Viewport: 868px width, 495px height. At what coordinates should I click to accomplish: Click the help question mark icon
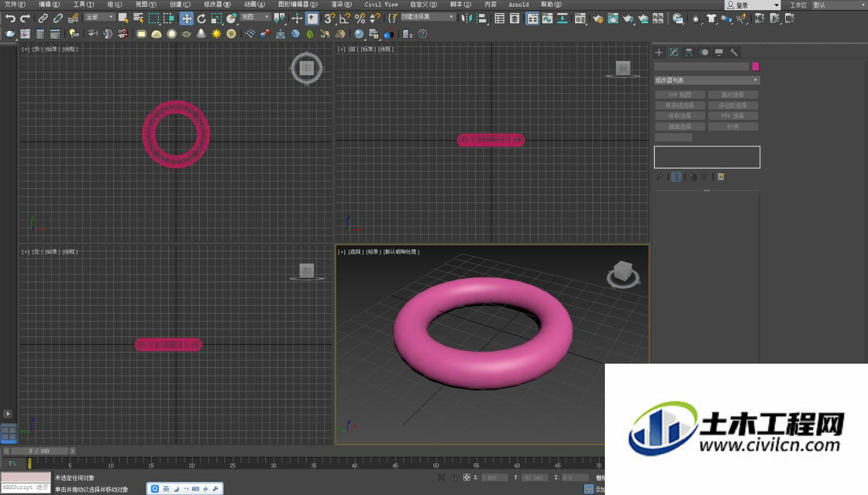(423, 34)
